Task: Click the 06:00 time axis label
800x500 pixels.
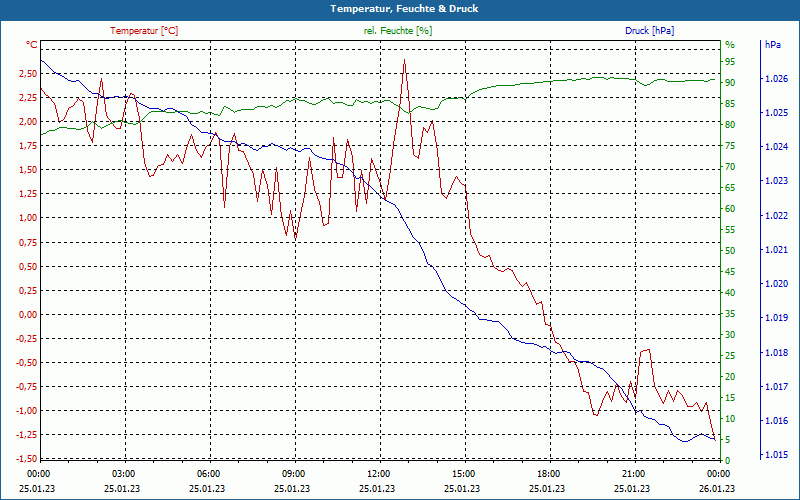Action: (208, 473)
